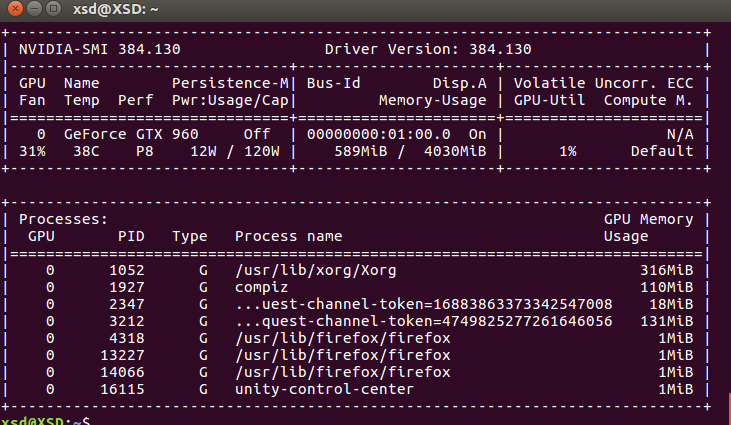Click bus id 00000000:01:00.0
731x425 pixels.
[x=379, y=134]
